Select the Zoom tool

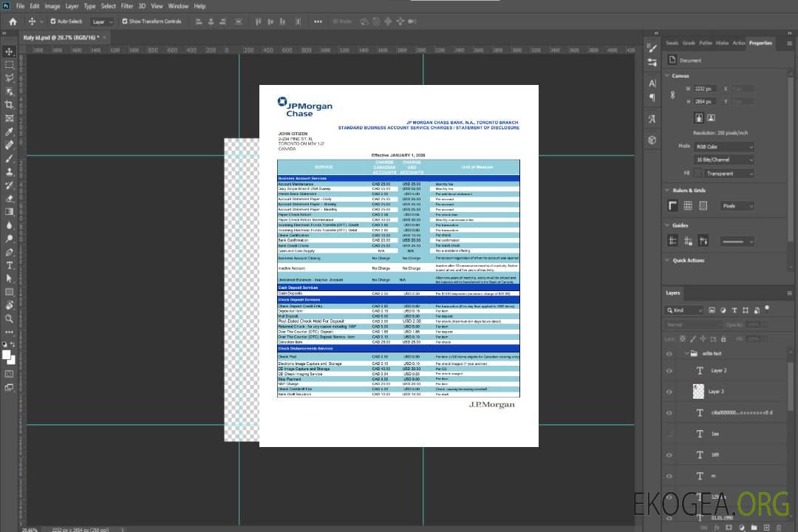point(10,318)
